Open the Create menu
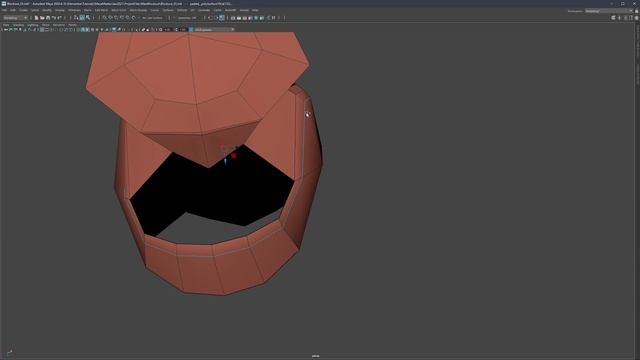Screen dimensions: 640x360 24,10
